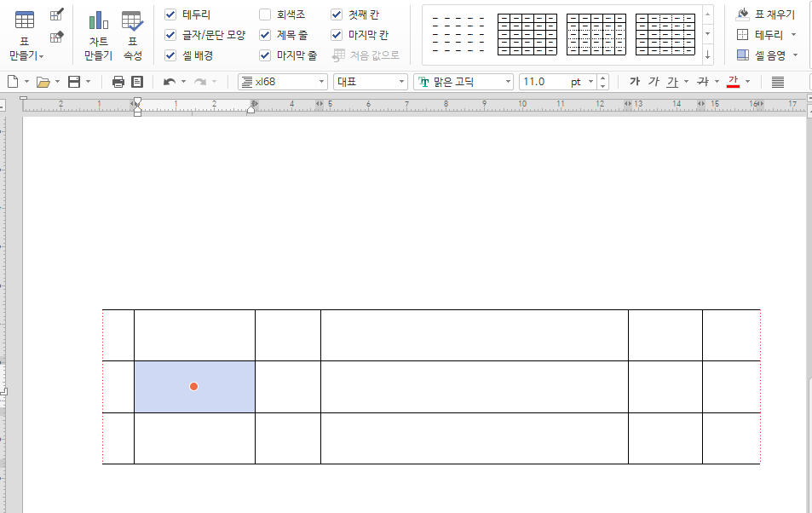This screenshot has width=812, height=513.
Task: Toggle the 제목 줄 checkbox
Action: click(265, 35)
